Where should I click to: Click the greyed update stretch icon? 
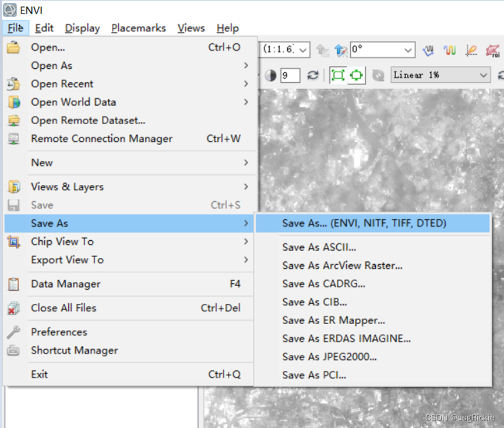[x=378, y=76]
